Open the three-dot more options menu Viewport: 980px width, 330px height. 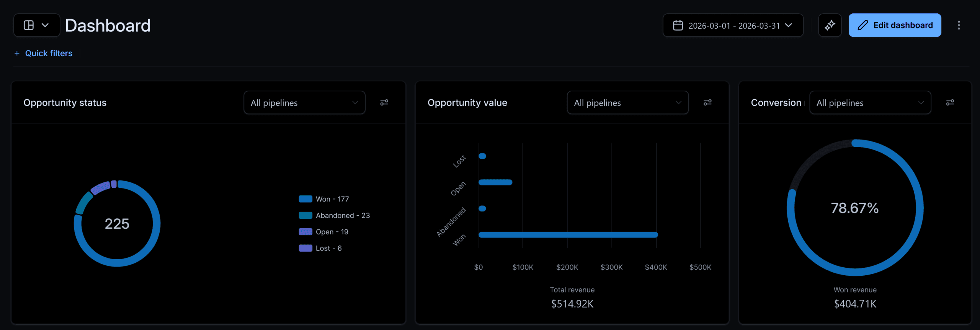[x=959, y=25]
